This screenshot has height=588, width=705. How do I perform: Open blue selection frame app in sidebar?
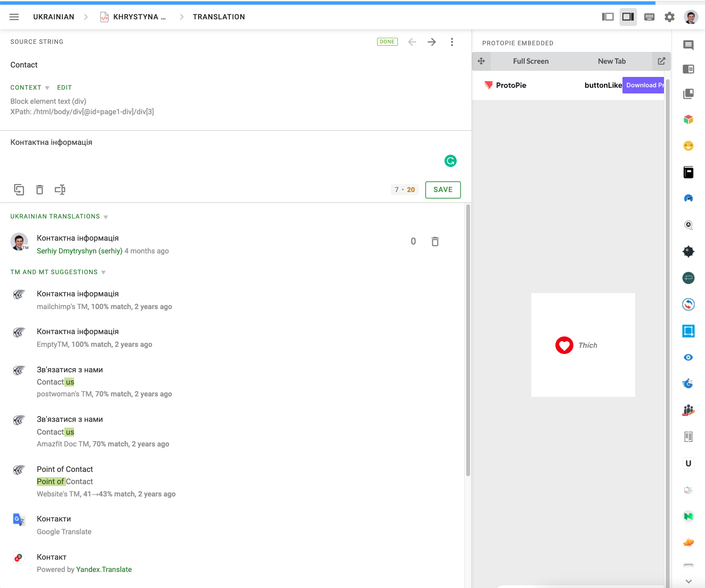[x=688, y=331]
